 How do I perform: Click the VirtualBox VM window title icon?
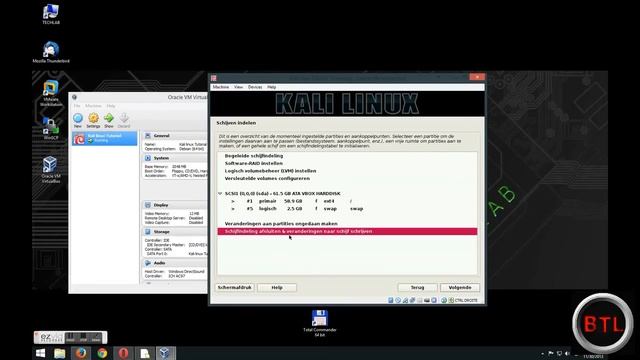[x=213, y=78]
